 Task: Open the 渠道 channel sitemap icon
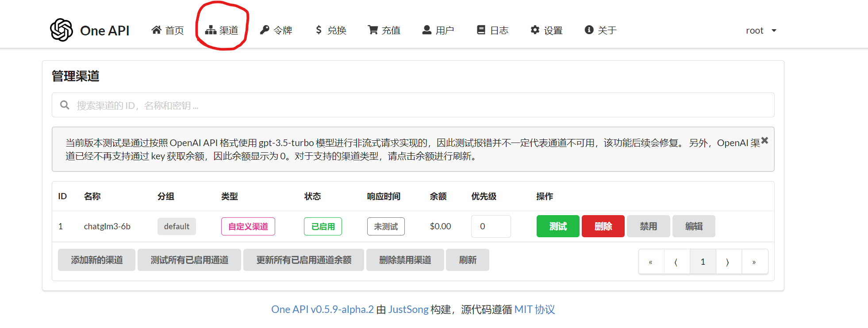[x=211, y=30]
